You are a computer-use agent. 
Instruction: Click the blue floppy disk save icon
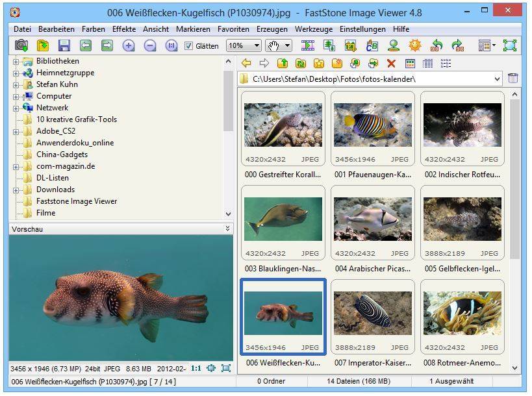[64, 45]
